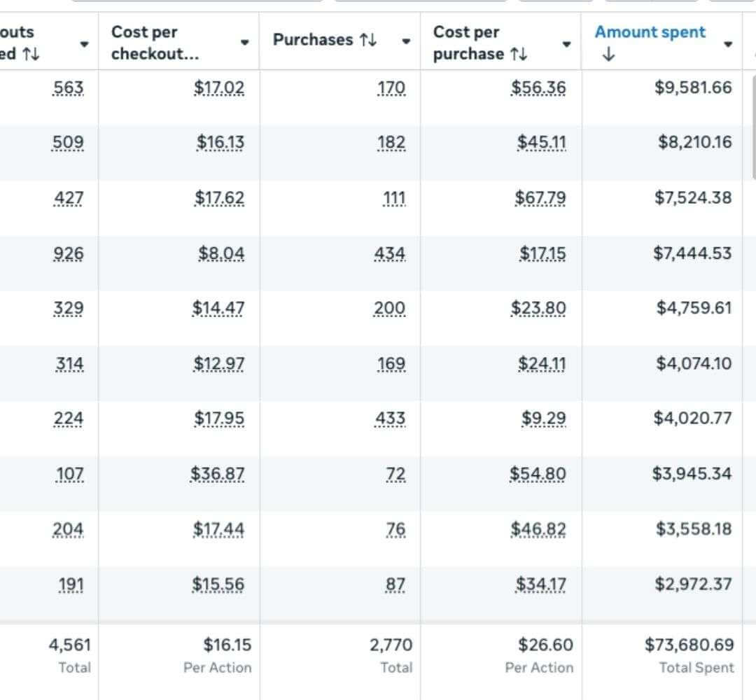756x700 pixels.
Task: Click purchases value 434
Action: coord(390,253)
